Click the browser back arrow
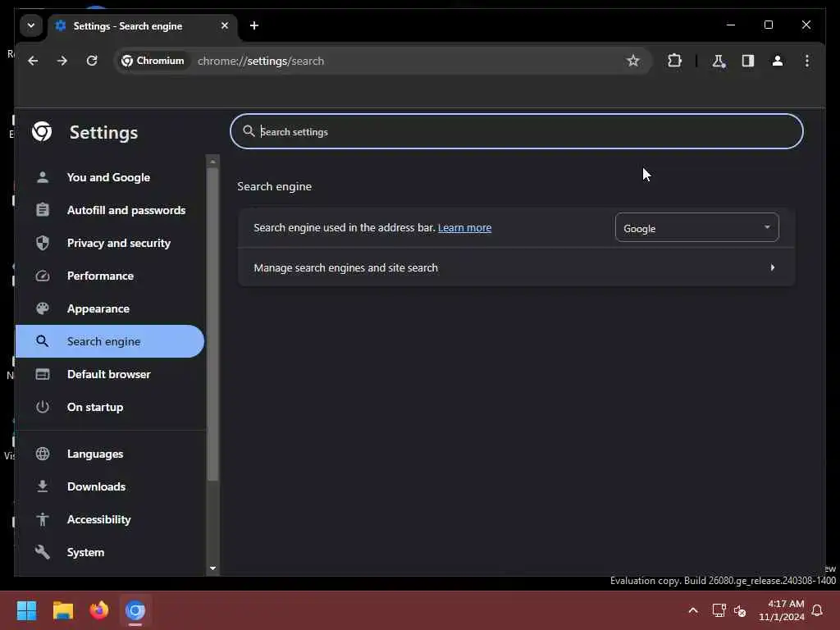Image resolution: width=840 pixels, height=630 pixels. [33, 61]
